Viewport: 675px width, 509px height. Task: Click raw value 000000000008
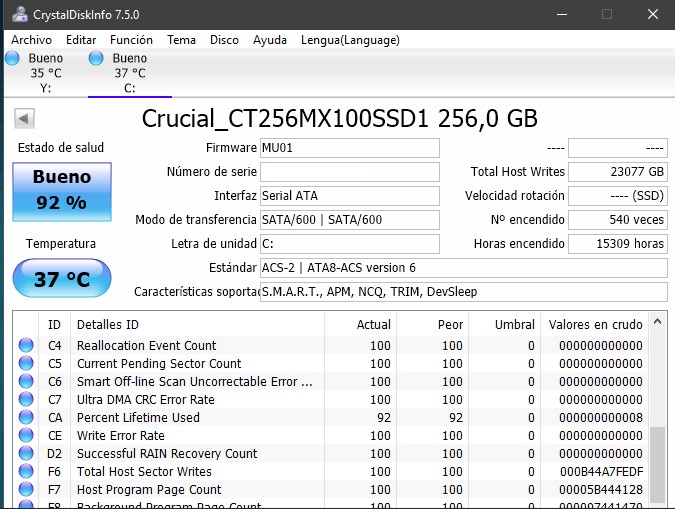601,417
